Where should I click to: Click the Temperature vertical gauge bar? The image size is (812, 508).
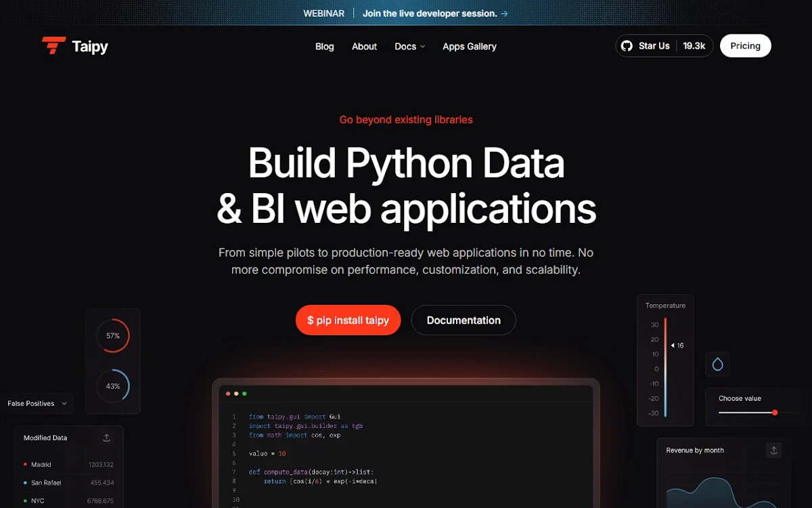coord(665,367)
